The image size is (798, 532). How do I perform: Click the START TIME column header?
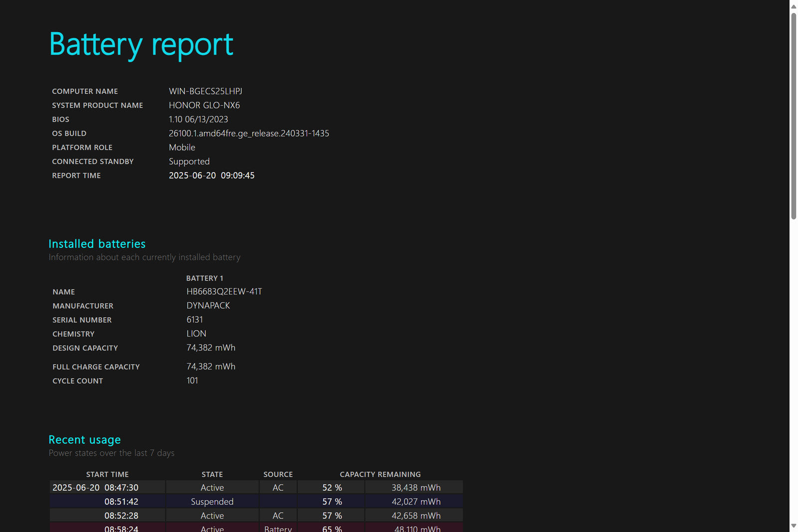point(107,474)
